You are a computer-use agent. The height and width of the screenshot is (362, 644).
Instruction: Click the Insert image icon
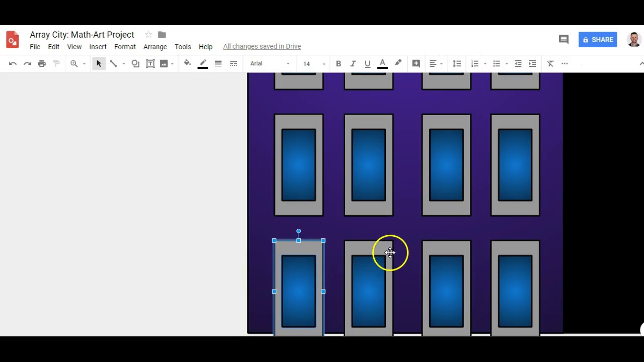click(164, 64)
